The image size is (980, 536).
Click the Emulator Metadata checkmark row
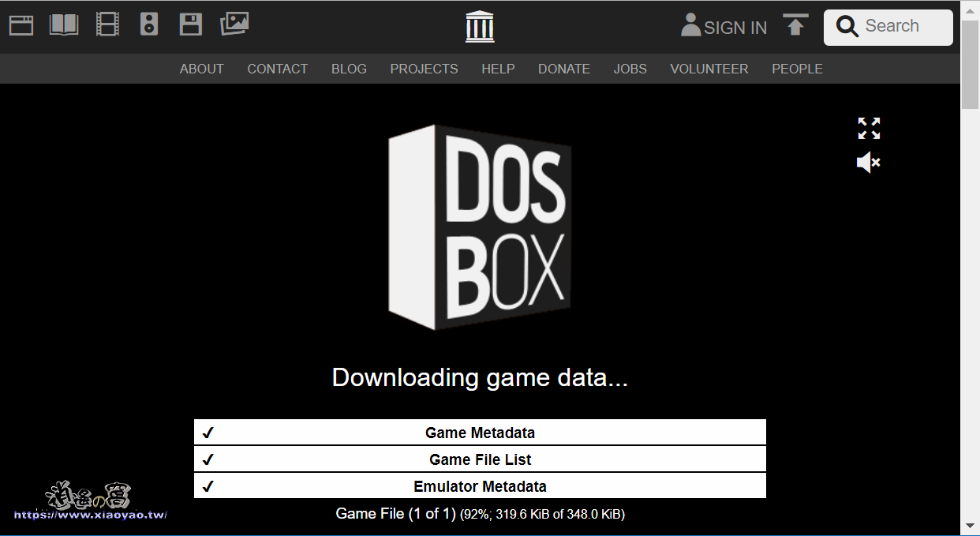tap(480, 485)
